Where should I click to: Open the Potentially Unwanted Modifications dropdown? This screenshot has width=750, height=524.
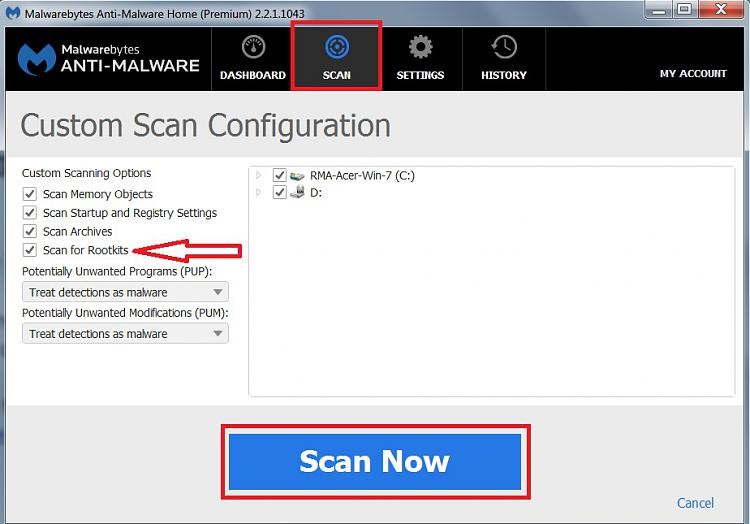125,334
